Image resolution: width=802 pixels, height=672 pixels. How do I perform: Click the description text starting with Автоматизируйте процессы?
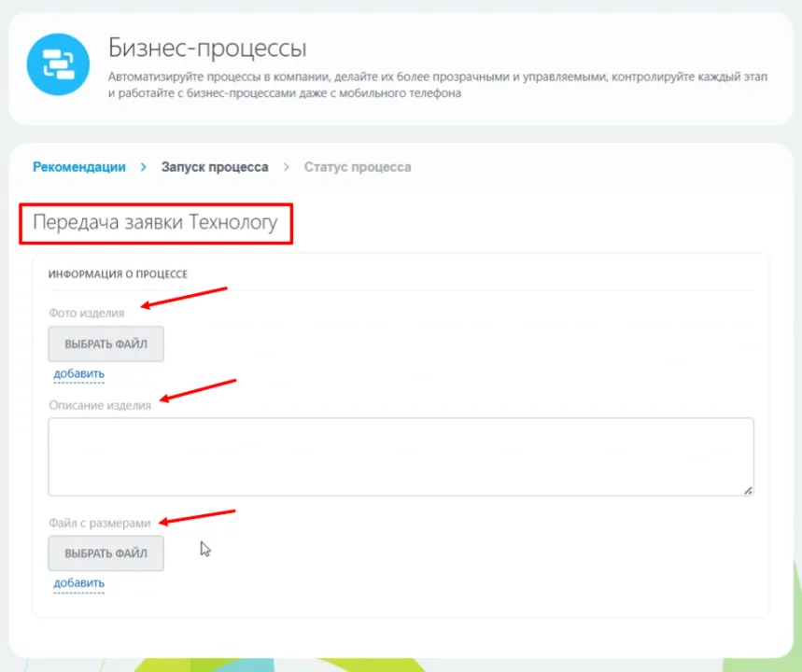coord(438,85)
